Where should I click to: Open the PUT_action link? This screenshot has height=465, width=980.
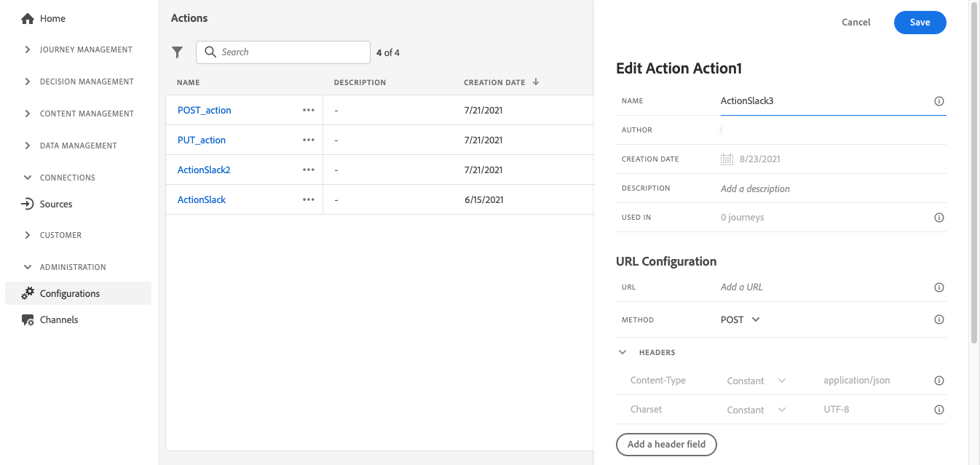202,140
